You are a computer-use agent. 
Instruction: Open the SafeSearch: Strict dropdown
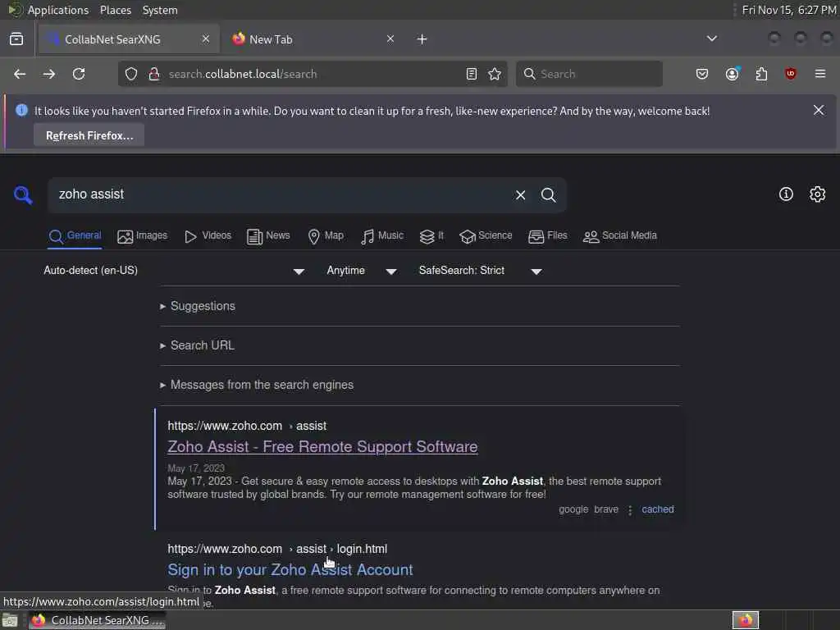click(481, 271)
